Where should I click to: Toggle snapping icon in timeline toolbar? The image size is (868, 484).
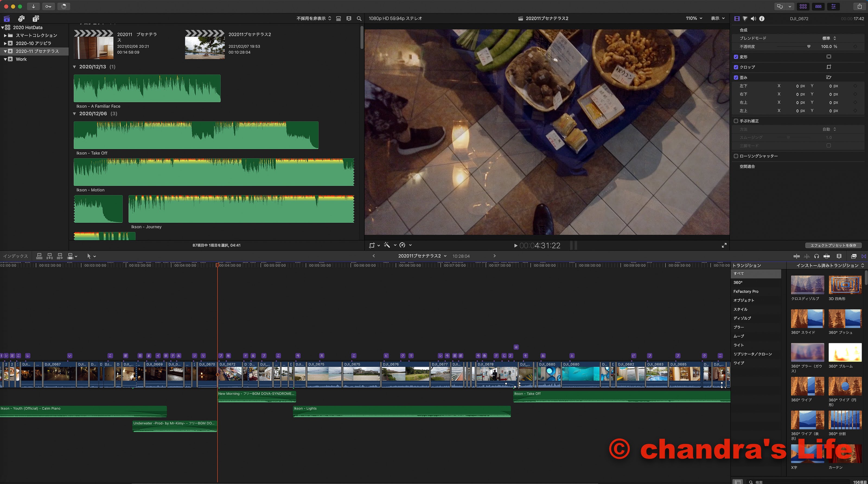point(826,256)
